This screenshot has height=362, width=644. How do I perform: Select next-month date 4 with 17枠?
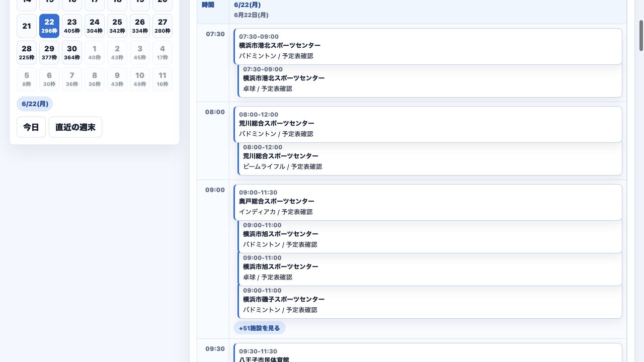[163, 52]
